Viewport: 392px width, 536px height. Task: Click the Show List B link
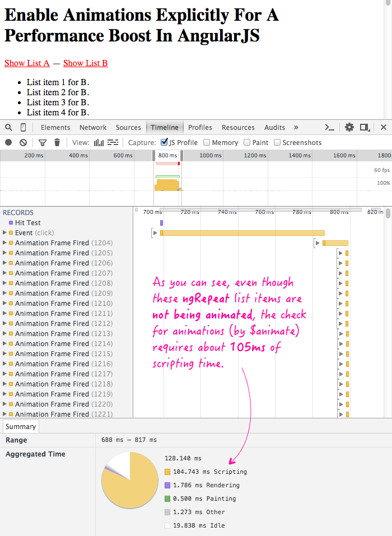point(86,63)
